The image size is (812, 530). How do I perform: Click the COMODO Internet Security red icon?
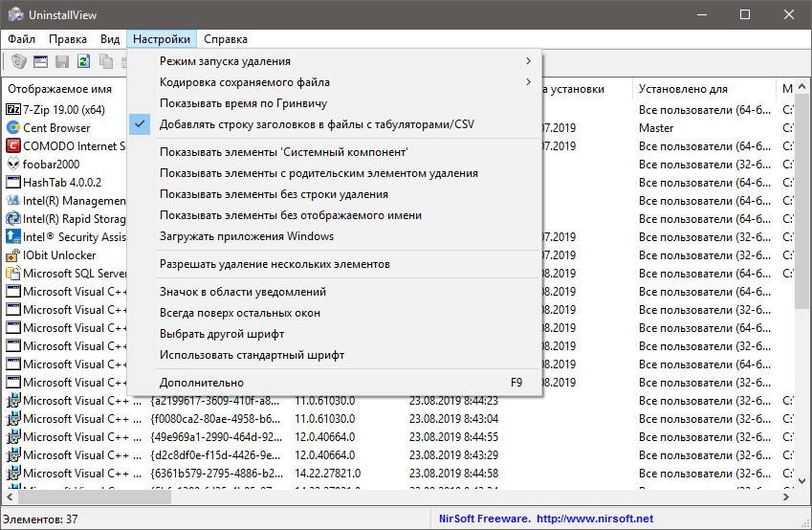13,146
